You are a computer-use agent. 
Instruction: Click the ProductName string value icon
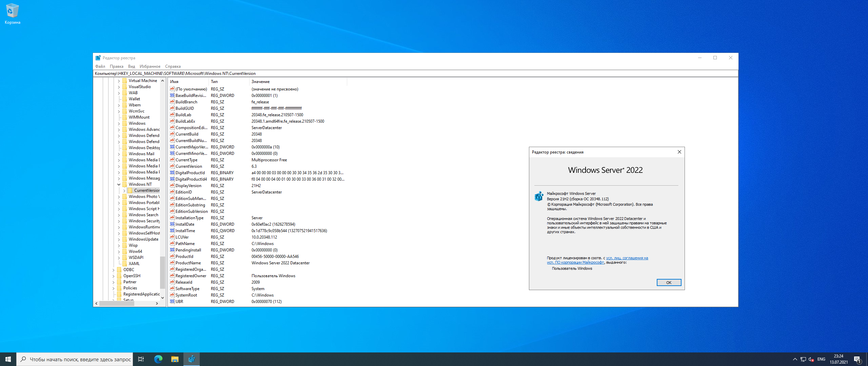(x=172, y=263)
